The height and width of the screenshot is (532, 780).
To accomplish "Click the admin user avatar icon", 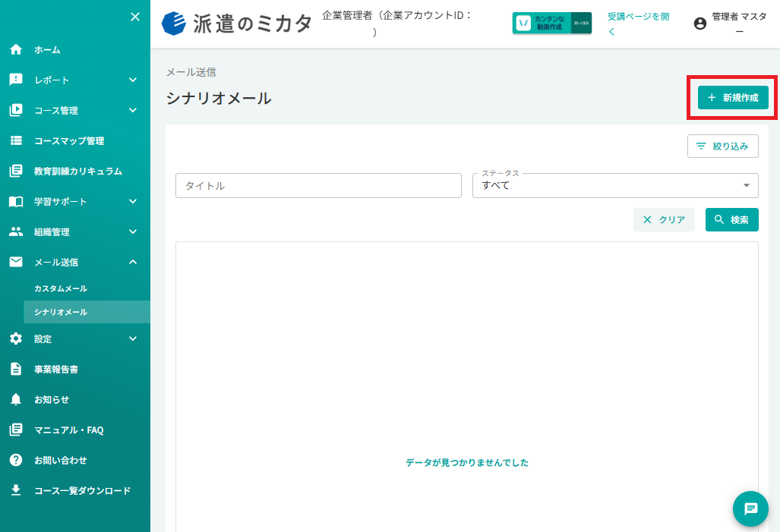I will pyautogui.click(x=700, y=24).
